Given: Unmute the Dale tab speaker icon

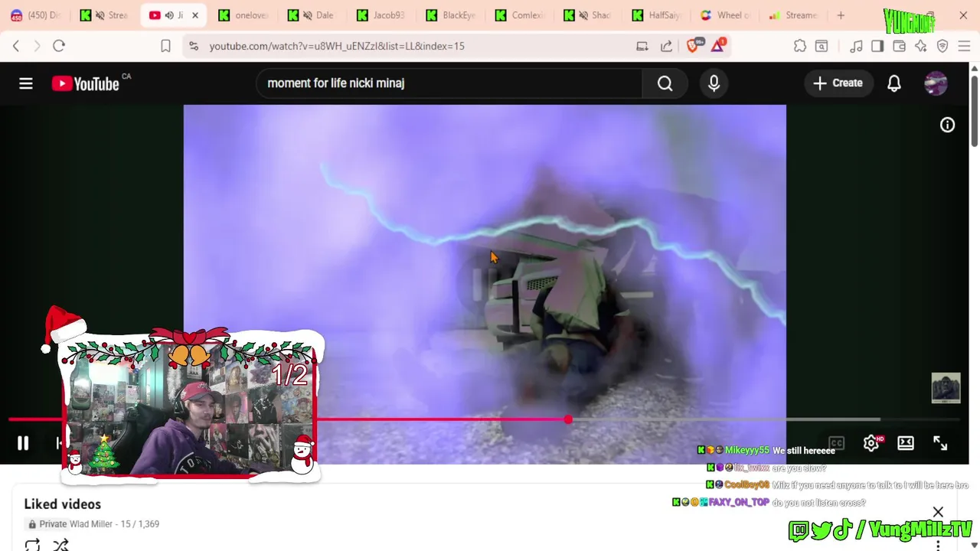Looking at the screenshot, I should [307, 15].
